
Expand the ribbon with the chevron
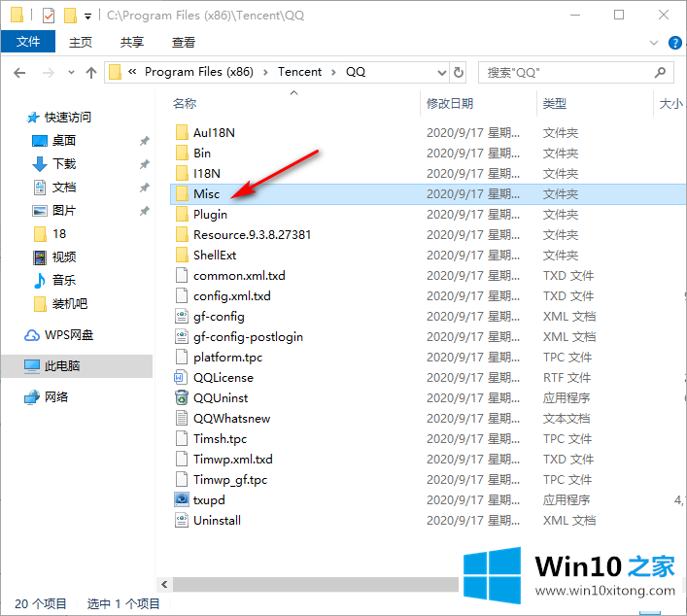coord(654,43)
